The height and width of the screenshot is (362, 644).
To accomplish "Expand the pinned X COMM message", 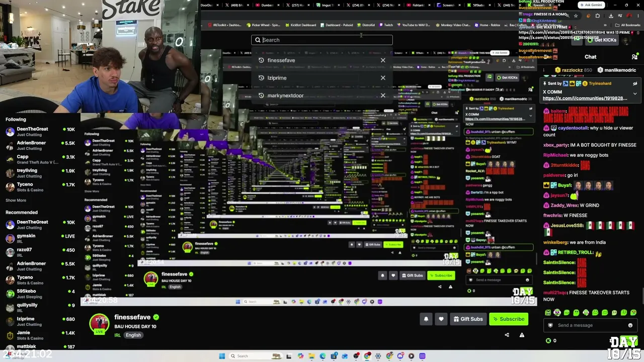I will 635,93.
